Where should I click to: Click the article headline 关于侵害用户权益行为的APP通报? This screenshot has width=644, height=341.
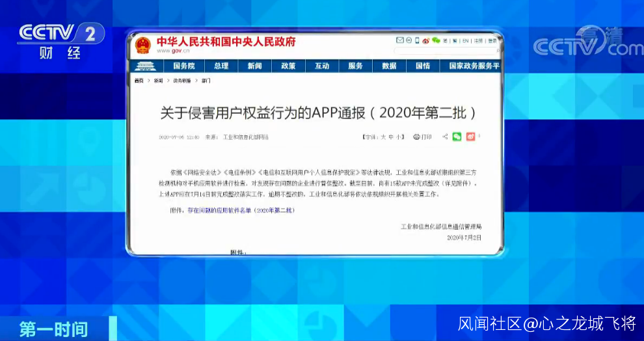pos(318,113)
